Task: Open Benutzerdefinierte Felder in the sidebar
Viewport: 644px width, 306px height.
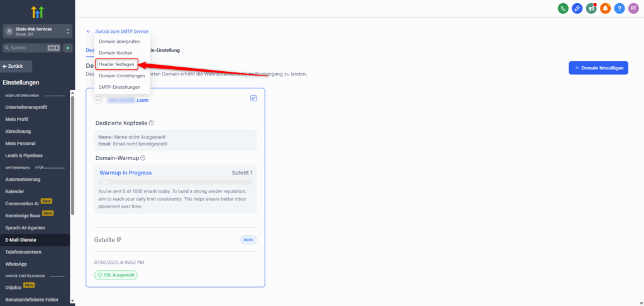Action: [x=31, y=300]
